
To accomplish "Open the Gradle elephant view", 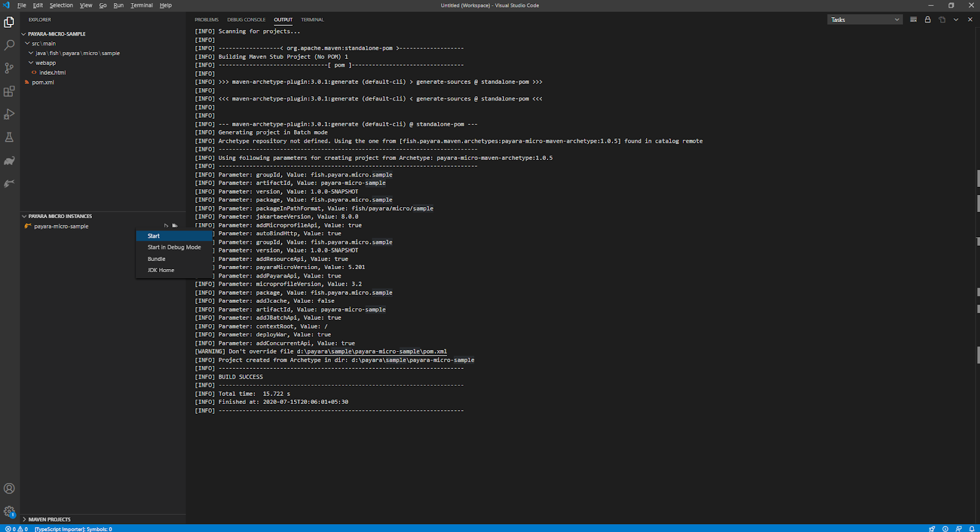I will pyautogui.click(x=9, y=161).
